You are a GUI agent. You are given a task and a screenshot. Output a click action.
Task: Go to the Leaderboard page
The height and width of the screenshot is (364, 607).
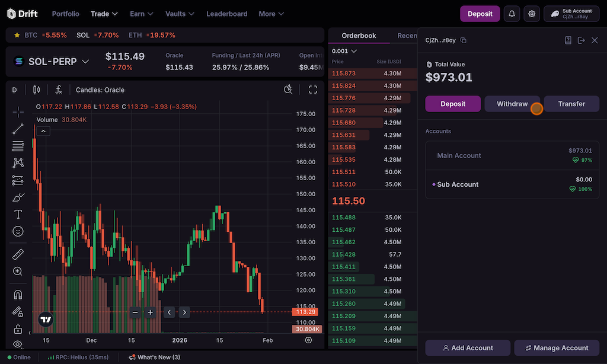point(226,14)
